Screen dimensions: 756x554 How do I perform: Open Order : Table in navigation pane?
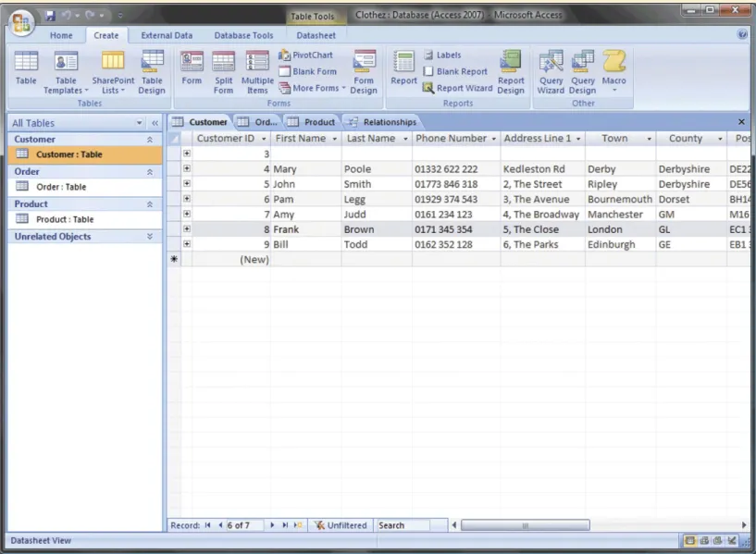(61, 187)
